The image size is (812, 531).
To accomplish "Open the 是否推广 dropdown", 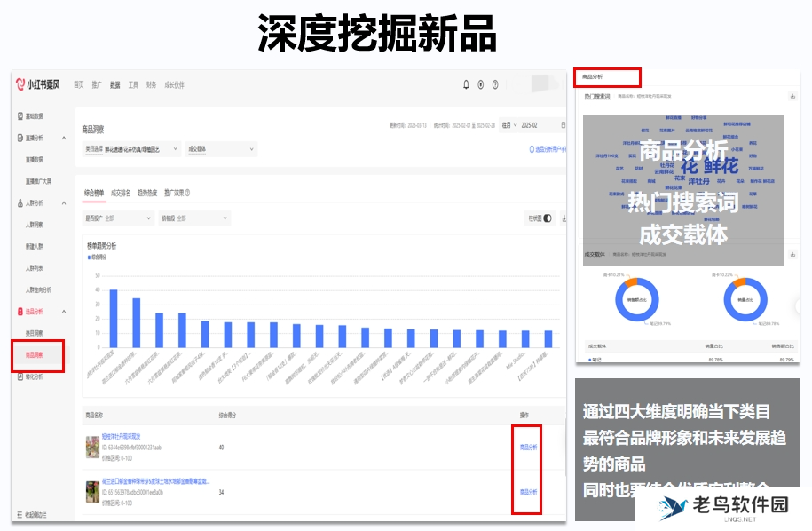I will click(x=118, y=218).
